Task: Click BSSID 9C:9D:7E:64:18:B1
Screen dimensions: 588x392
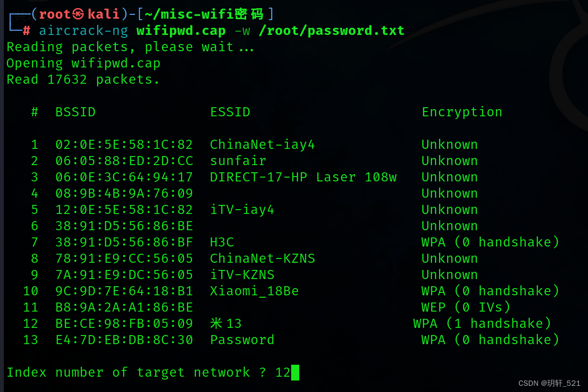Action: 124,291
